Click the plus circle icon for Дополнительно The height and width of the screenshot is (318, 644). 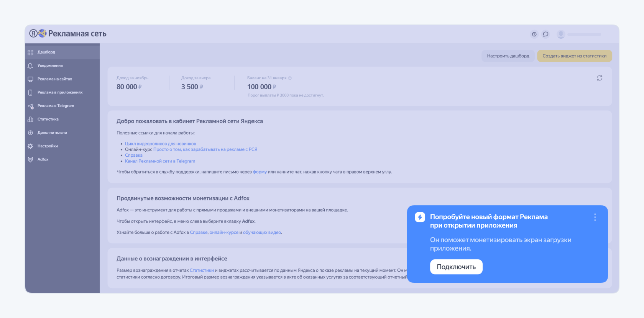point(30,133)
